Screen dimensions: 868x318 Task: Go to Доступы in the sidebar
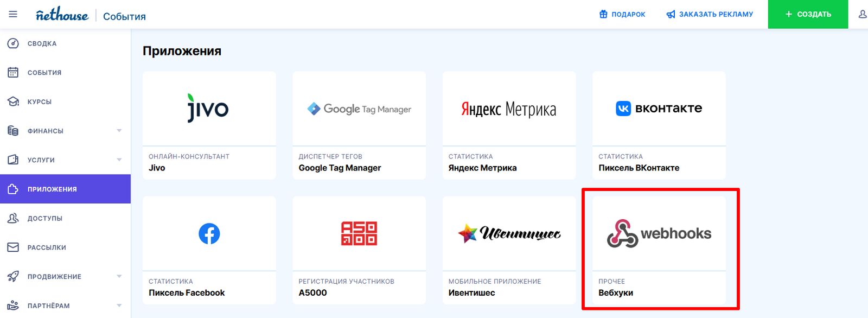(45, 218)
